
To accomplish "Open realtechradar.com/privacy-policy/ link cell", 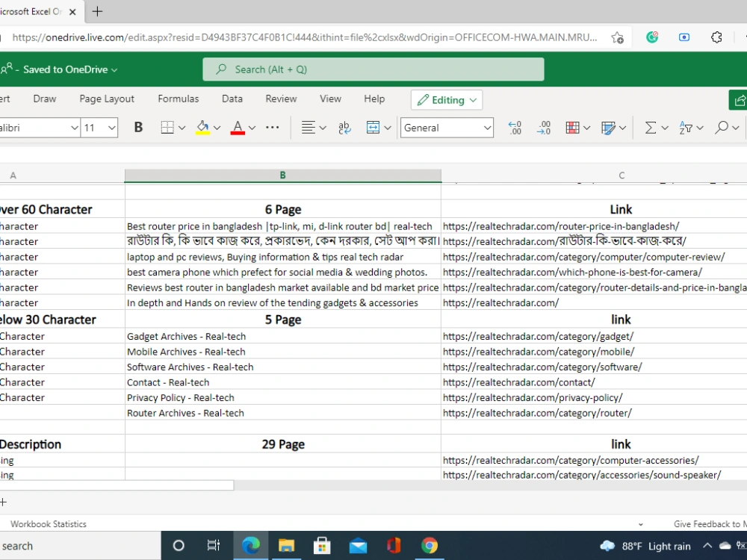I will 594,398.
